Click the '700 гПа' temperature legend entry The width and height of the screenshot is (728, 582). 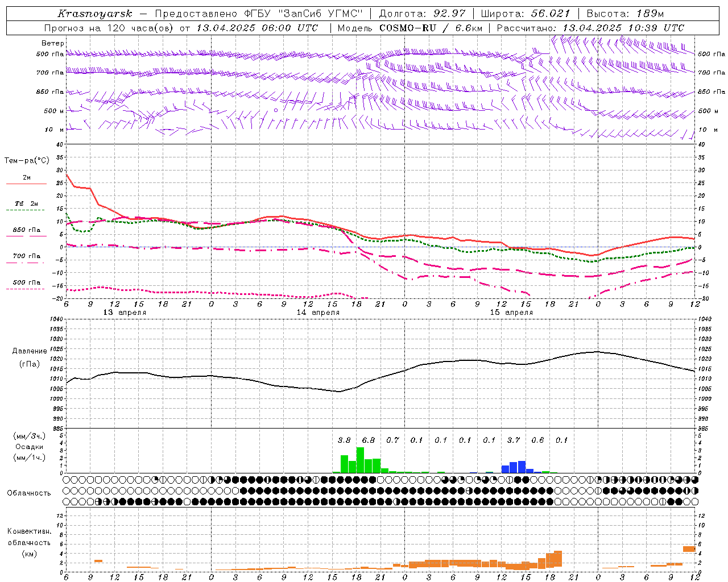tap(26, 256)
